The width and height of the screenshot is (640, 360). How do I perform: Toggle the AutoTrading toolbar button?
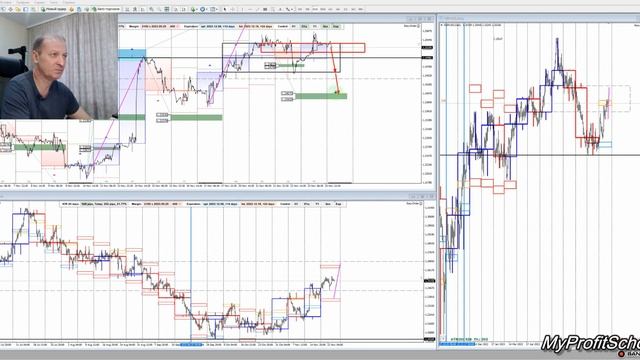click(106, 9)
